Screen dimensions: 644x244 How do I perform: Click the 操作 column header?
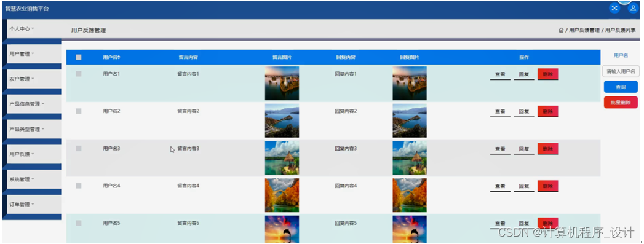click(x=523, y=57)
